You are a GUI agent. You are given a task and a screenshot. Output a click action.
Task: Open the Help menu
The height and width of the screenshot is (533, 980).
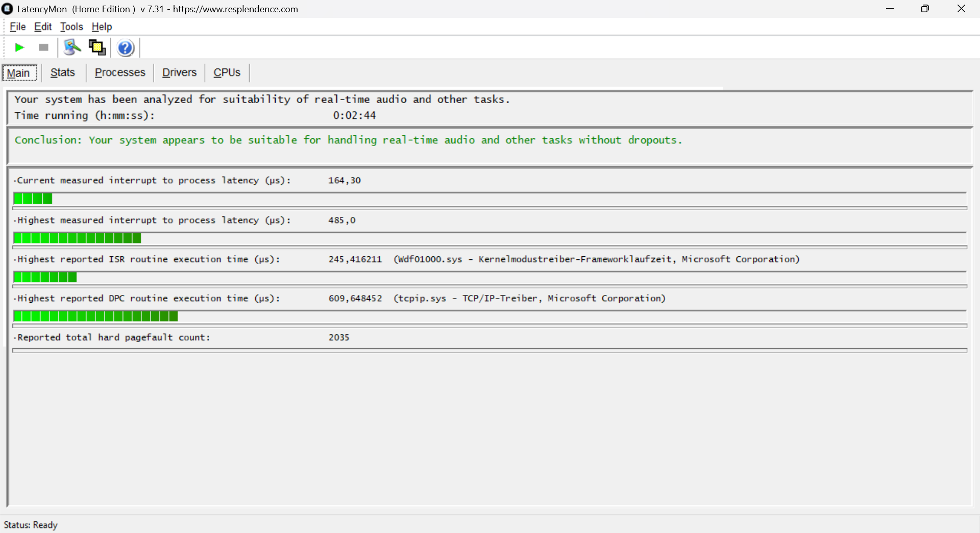click(x=102, y=27)
